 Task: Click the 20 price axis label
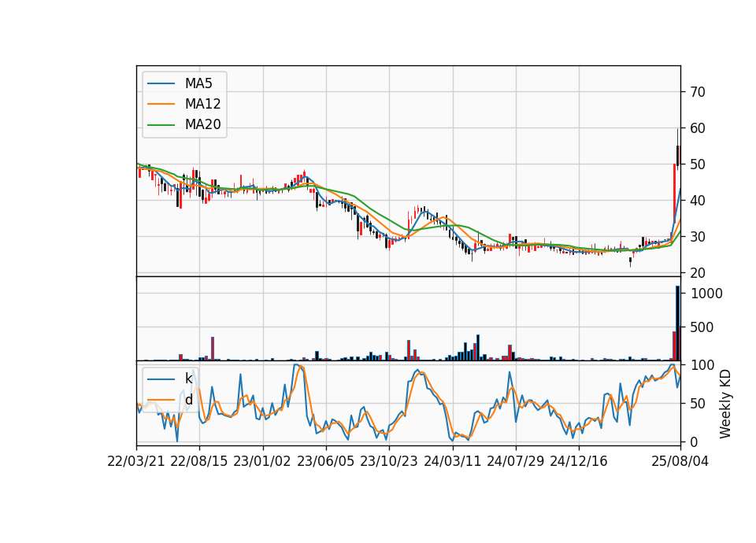point(698,273)
